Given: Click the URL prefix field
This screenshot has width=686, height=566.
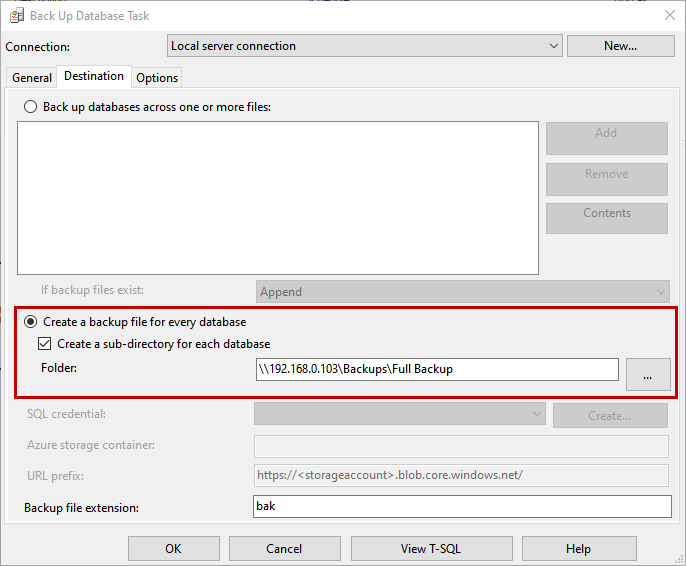Looking at the screenshot, I should tap(461, 475).
